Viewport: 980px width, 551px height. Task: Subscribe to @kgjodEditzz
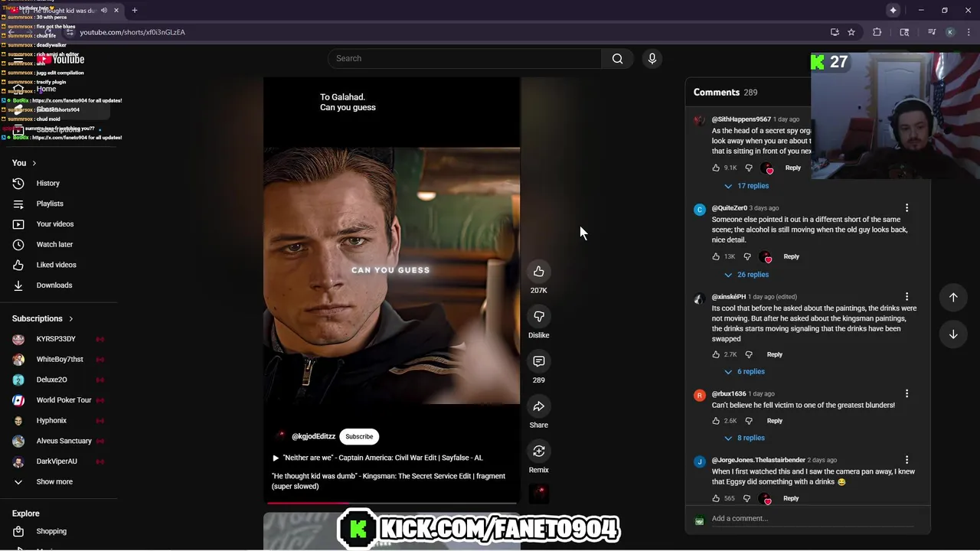point(359,436)
